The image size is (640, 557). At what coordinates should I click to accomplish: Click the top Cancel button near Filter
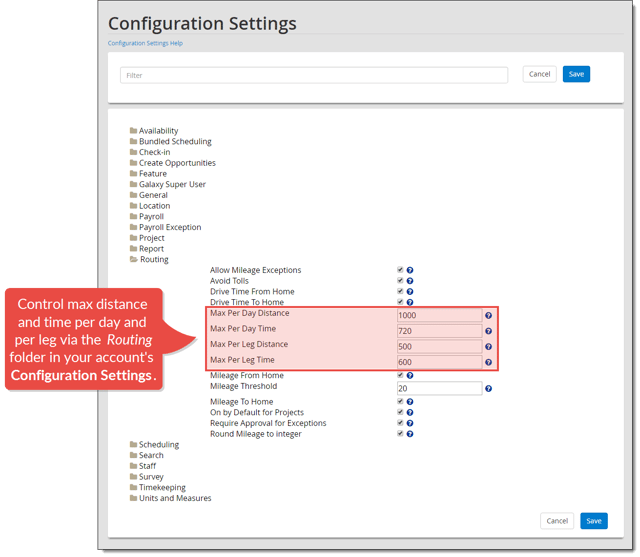coord(539,74)
